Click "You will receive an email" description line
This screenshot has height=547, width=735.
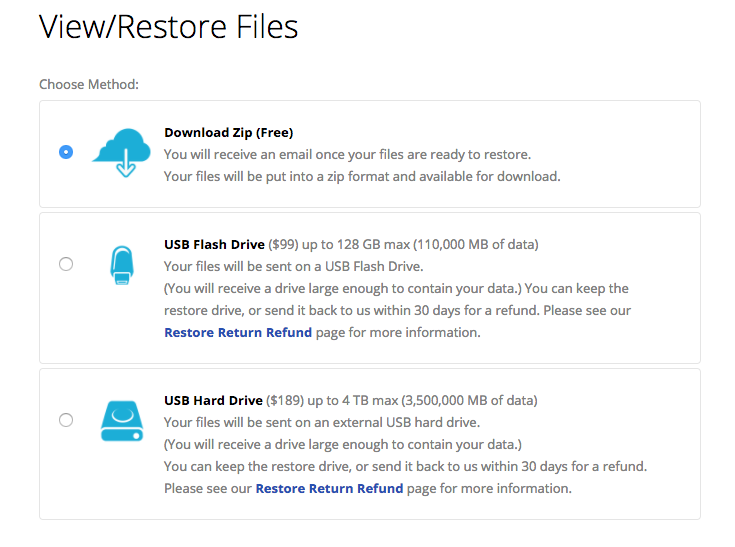pos(347,154)
